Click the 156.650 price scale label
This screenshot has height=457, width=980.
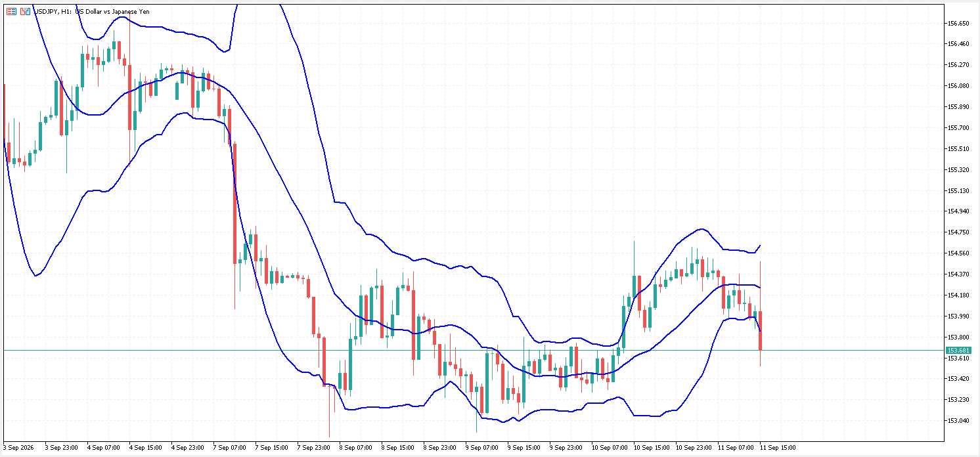point(959,23)
